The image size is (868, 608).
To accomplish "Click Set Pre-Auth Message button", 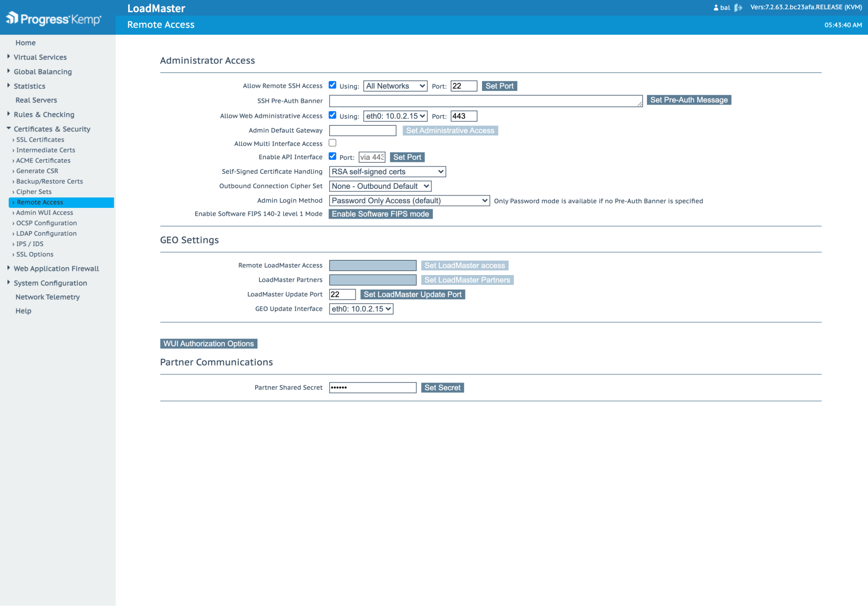I will click(689, 100).
